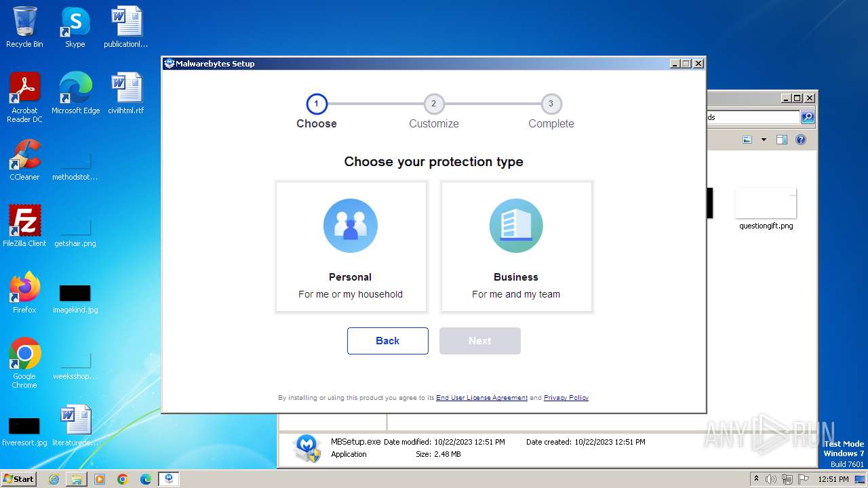Image resolution: width=868 pixels, height=488 pixels.
Task: Open the Privacy Policy link
Action: tap(566, 398)
